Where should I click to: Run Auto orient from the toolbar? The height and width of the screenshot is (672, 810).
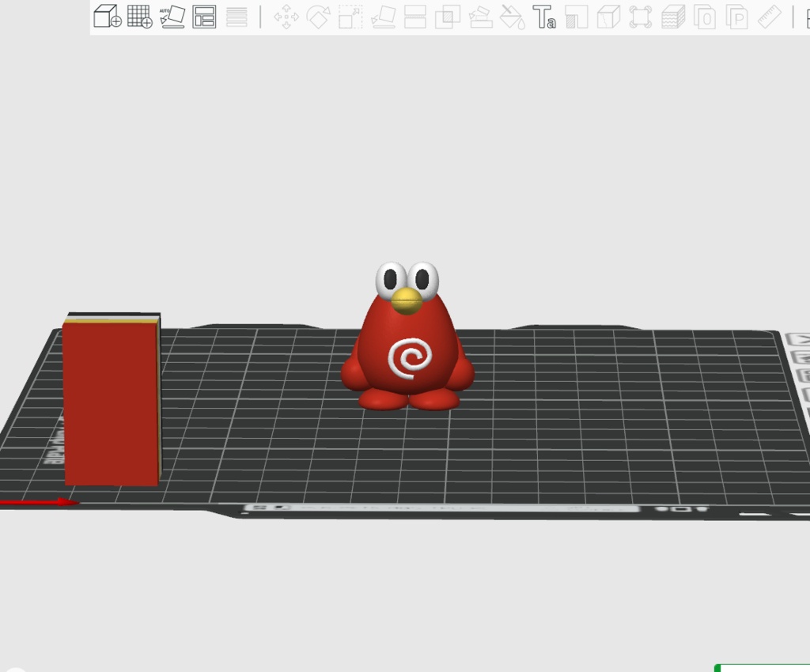tap(172, 17)
